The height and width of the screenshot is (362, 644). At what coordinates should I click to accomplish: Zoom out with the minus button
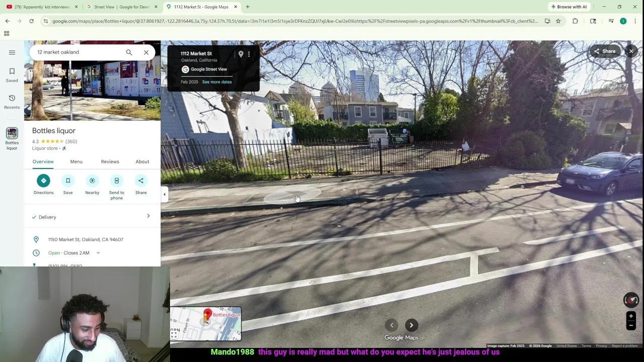tap(631, 325)
